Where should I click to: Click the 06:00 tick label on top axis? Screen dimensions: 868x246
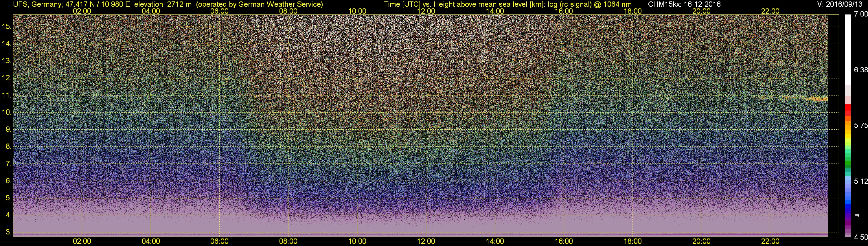[219, 11]
